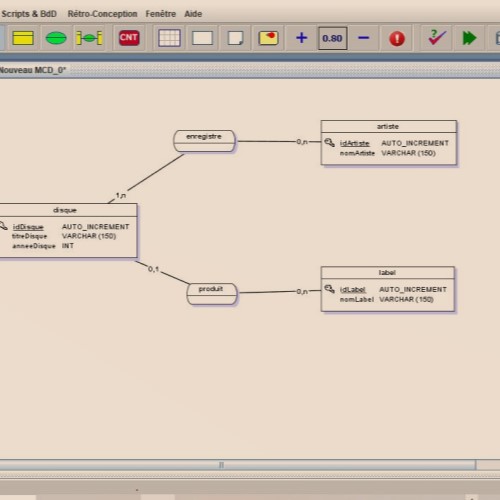Select the green oval association tool

(56, 38)
